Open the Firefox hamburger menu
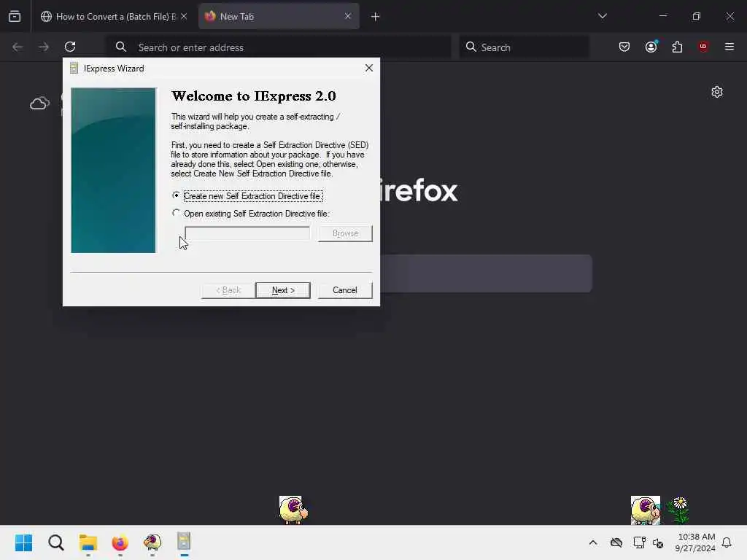The height and width of the screenshot is (560, 747). (729, 47)
